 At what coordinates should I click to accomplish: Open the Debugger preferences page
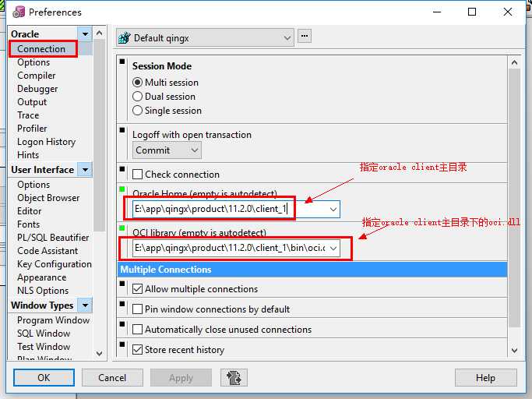[37, 89]
